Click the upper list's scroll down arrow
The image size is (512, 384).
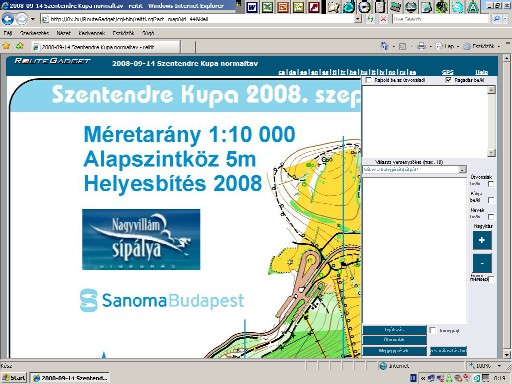tap(491, 153)
